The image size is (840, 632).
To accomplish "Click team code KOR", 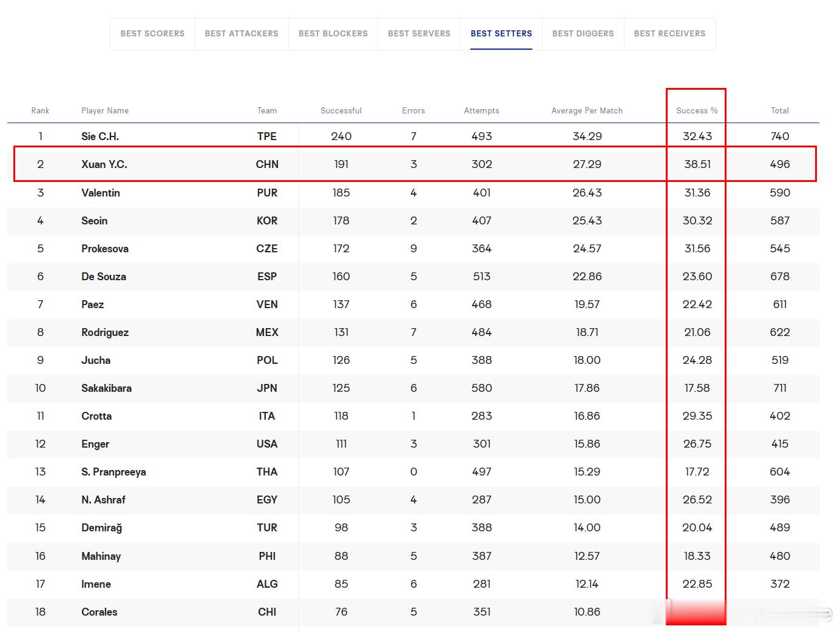I will tap(267, 221).
